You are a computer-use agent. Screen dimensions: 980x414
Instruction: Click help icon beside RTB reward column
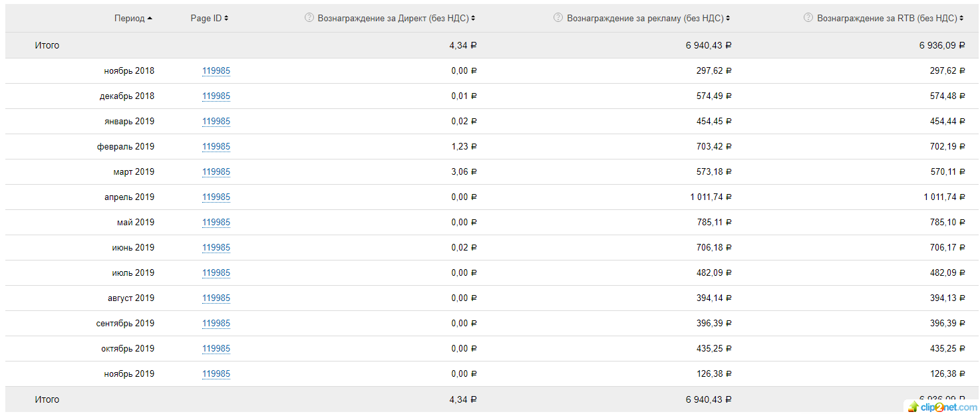pyautogui.click(x=808, y=18)
